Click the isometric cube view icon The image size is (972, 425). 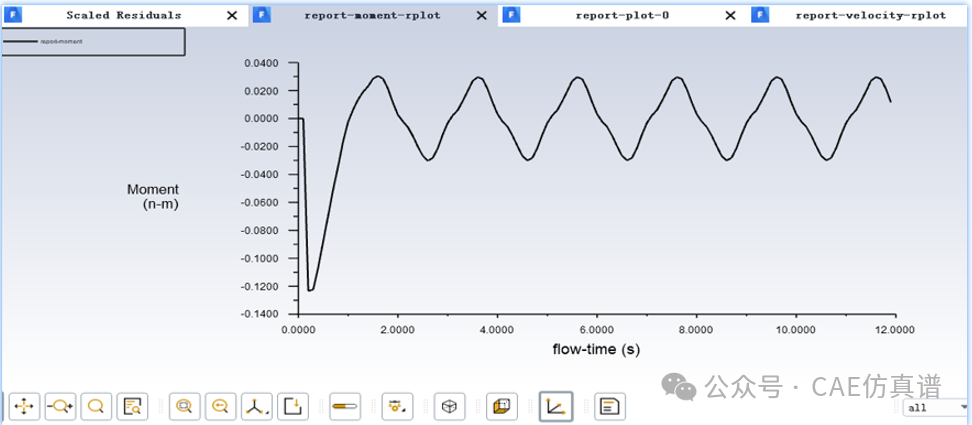(450, 406)
